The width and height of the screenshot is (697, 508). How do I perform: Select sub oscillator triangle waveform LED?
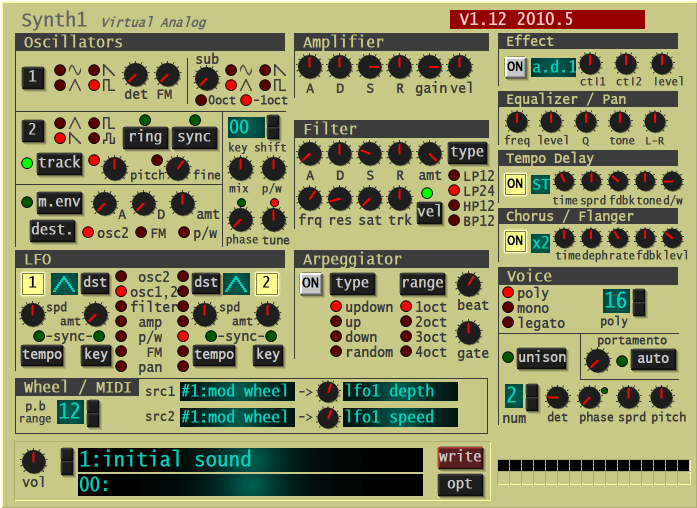coord(231,85)
